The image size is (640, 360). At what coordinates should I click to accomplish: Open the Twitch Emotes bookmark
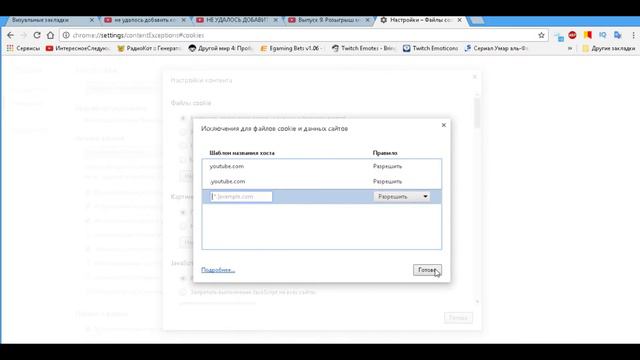tap(364, 48)
